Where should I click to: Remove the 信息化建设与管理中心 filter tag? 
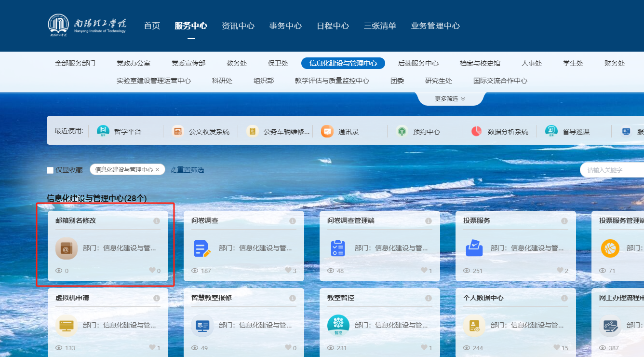click(x=157, y=170)
